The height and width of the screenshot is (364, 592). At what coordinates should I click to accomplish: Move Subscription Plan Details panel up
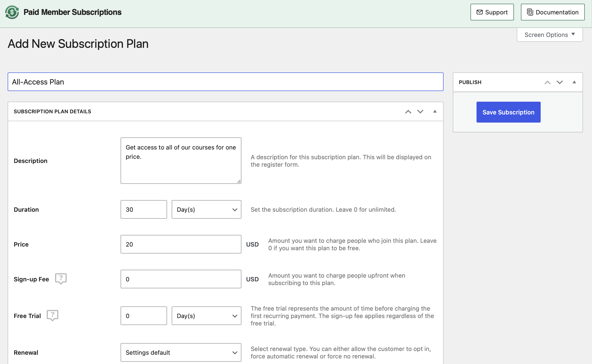tap(408, 112)
